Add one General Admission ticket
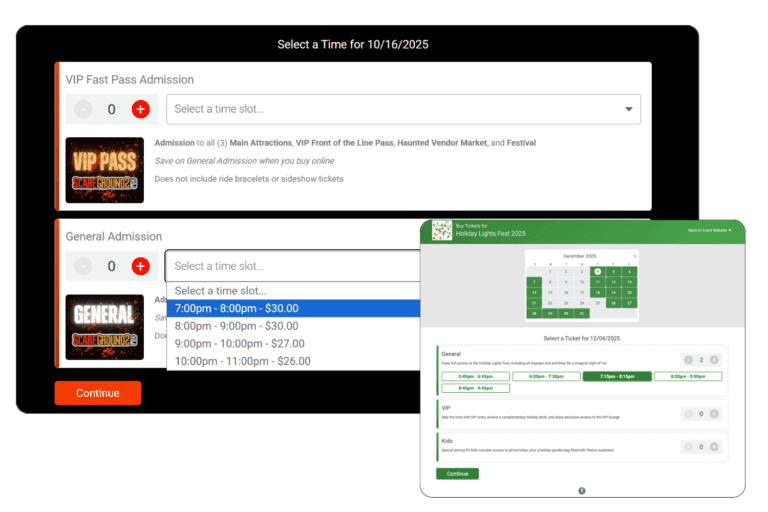 (x=141, y=266)
